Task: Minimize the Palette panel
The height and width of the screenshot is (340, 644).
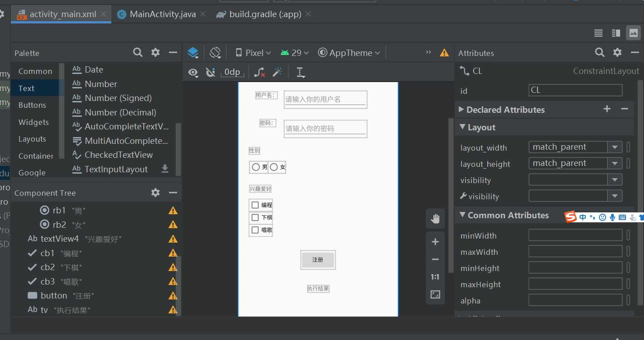Action: pyautogui.click(x=173, y=52)
